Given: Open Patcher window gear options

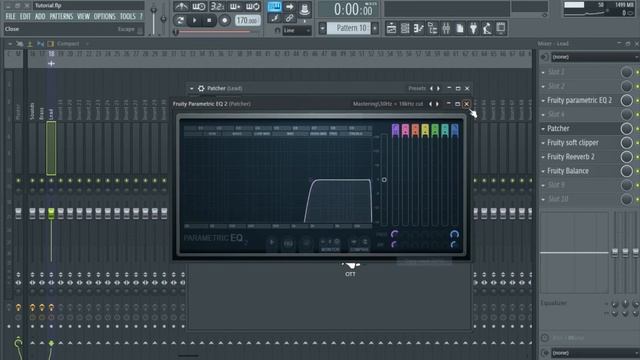Looking at the screenshot, I should tap(201, 88).
